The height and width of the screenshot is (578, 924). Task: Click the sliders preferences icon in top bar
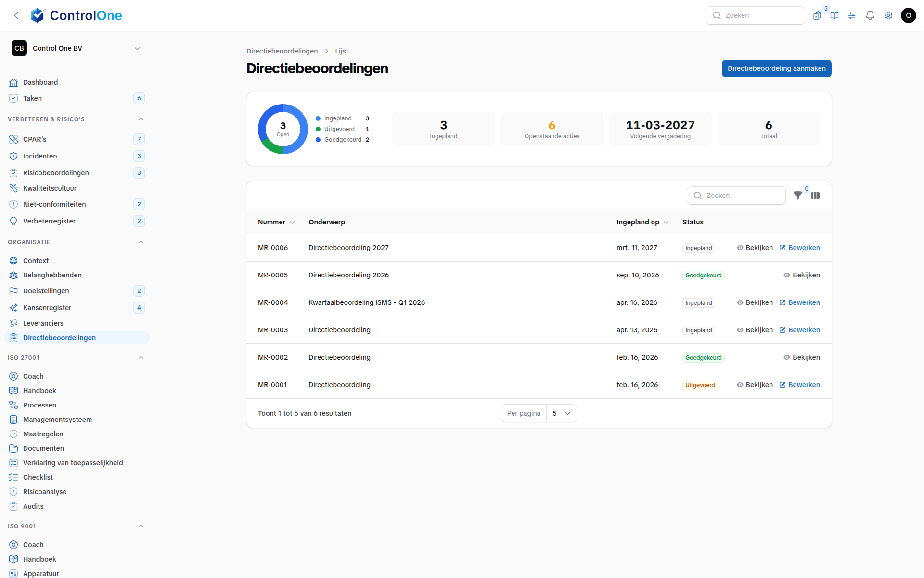pos(852,15)
